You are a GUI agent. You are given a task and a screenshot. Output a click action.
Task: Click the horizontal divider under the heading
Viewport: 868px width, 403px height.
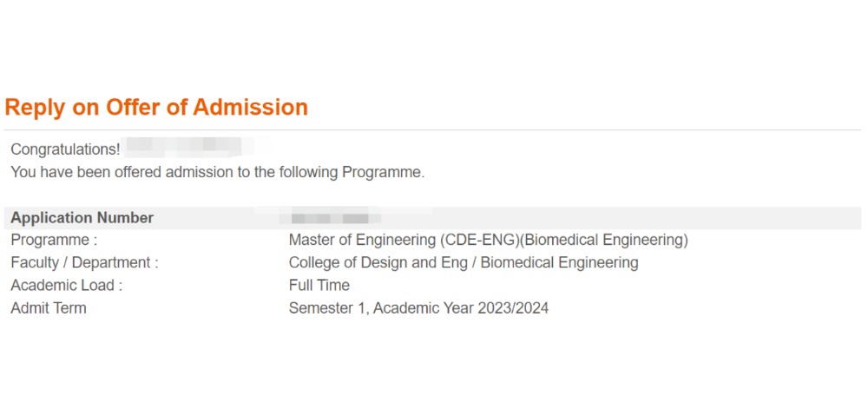(x=433, y=130)
